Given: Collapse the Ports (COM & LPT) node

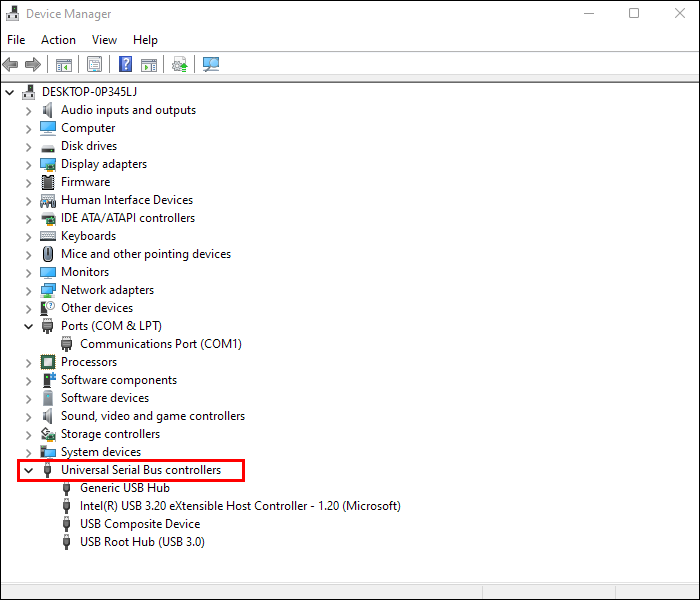Looking at the screenshot, I should click(29, 326).
